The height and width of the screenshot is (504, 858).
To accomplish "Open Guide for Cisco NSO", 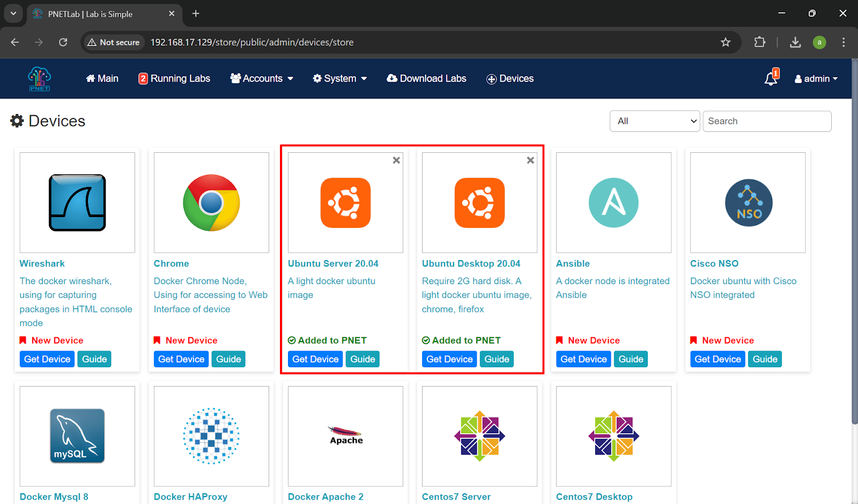I will pos(765,359).
